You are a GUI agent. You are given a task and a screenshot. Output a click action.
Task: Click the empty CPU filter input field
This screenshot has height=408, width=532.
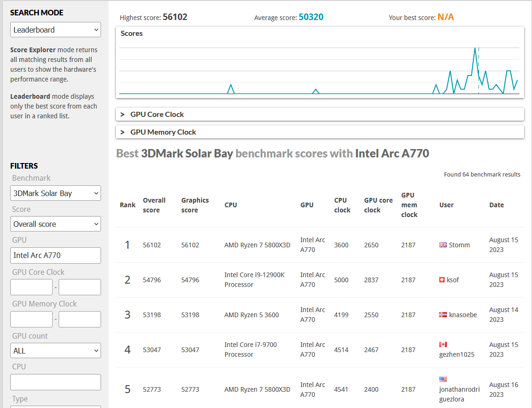click(56, 382)
